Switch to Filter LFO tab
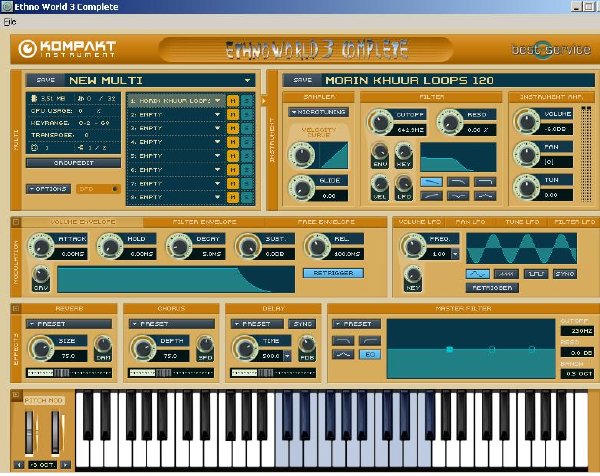The height and width of the screenshot is (476, 600). click(574, 222)
